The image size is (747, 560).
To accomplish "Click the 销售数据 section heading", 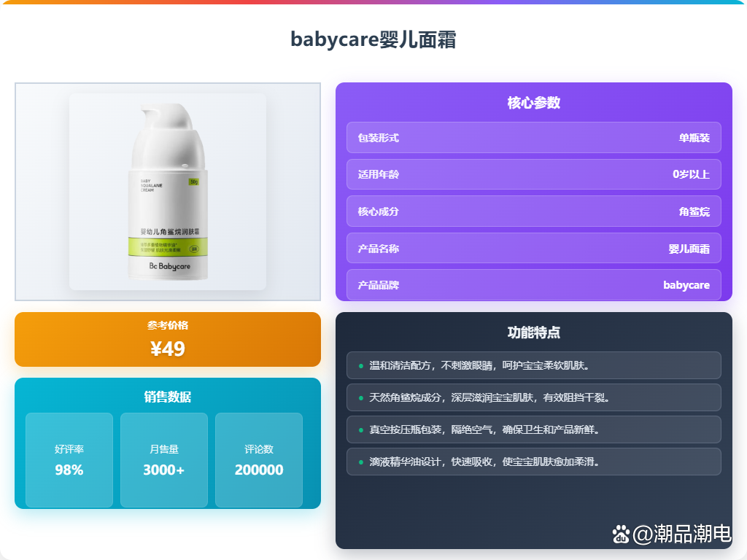I will tap(168, 397).
